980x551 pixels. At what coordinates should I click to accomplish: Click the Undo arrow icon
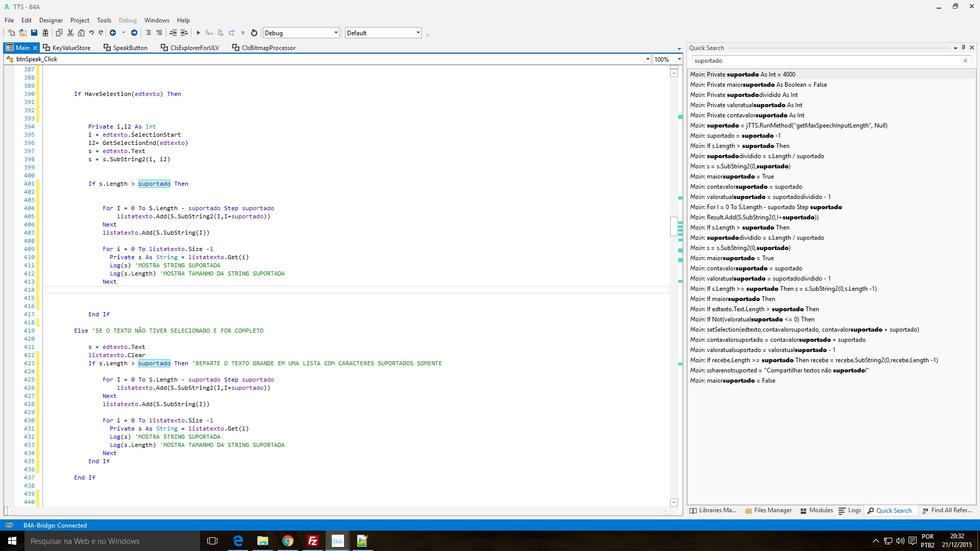coord(91,33)
